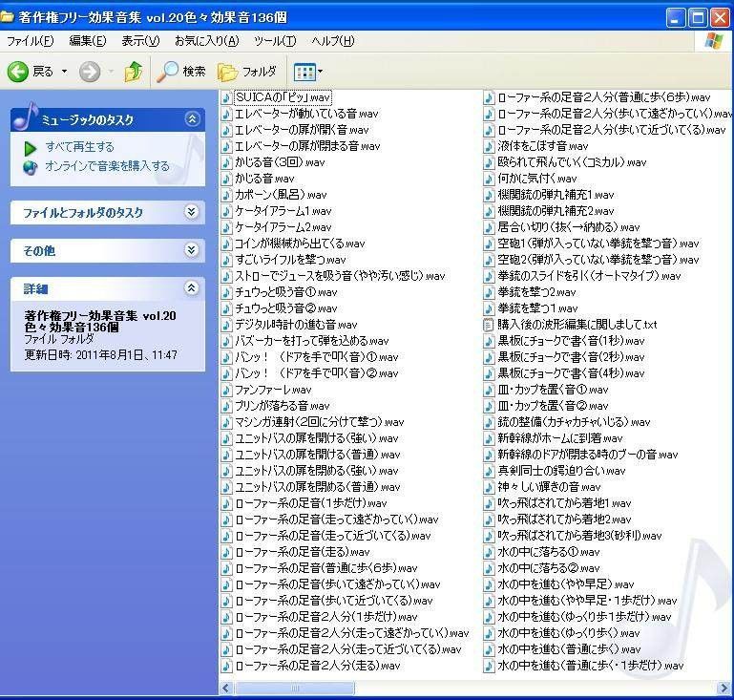Open the ファイル(F) menu
The image size is (734, 700).
pyautogui.click(x=30, y=41)
